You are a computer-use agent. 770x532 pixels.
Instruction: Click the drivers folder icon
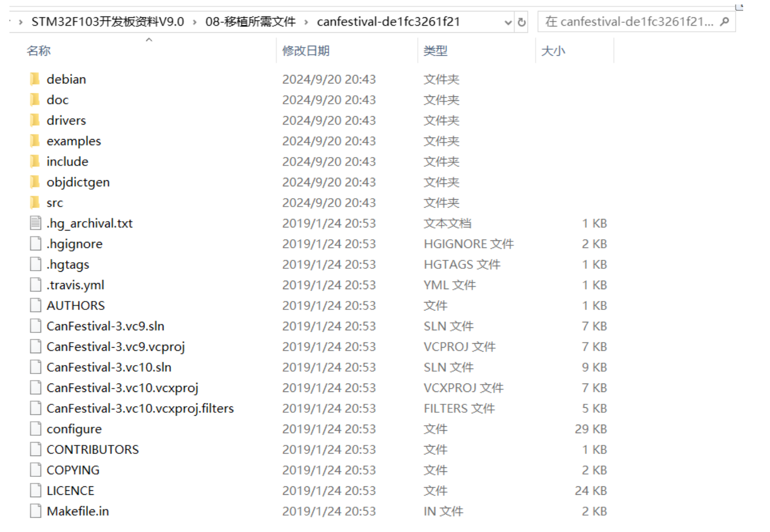(x=35, y=120)
